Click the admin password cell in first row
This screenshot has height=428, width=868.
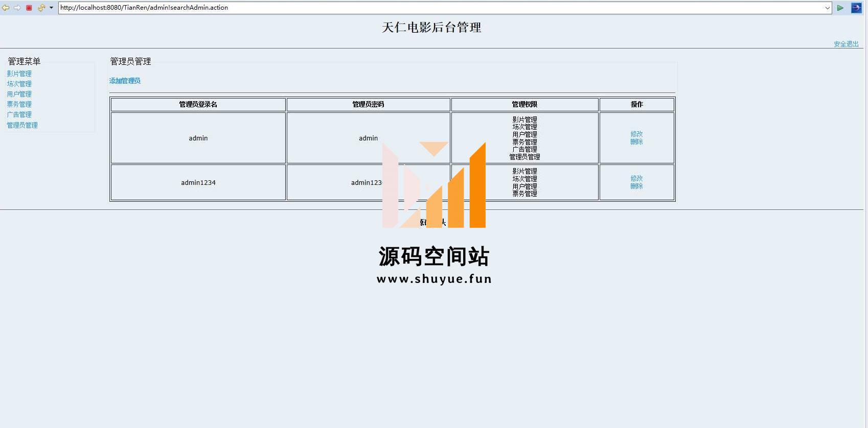(368, 138)
